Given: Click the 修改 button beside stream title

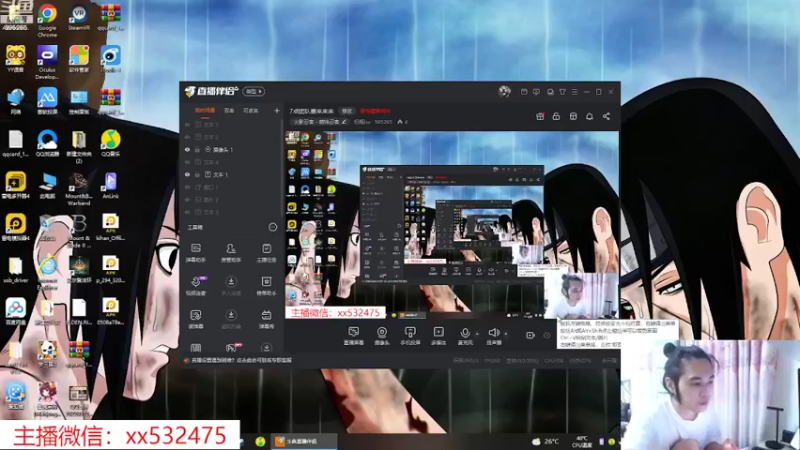Looking at the screenshot, I should coord(347,111).
